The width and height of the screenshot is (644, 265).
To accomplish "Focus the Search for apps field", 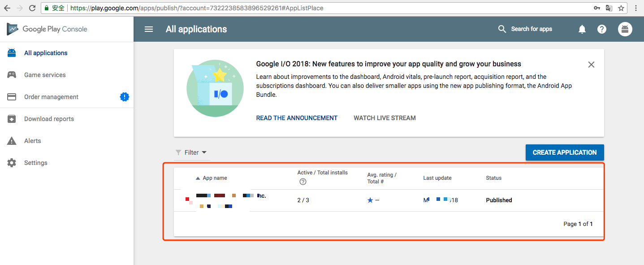I will [532, 29].
